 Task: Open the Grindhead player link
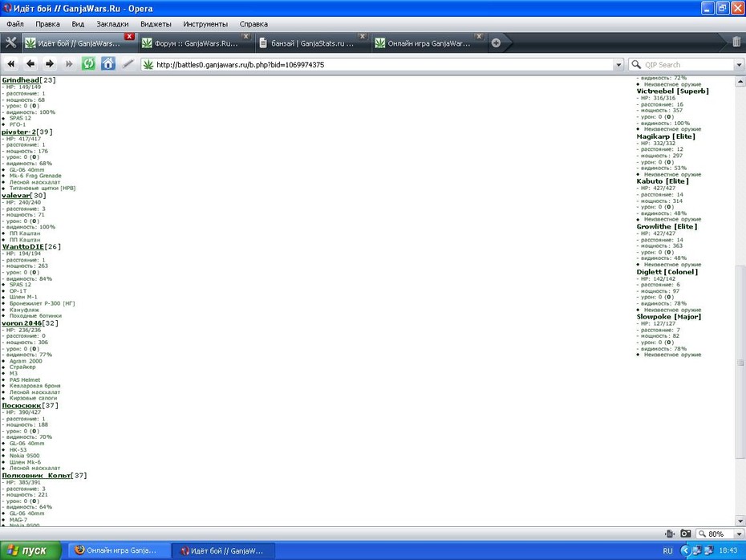21,80
